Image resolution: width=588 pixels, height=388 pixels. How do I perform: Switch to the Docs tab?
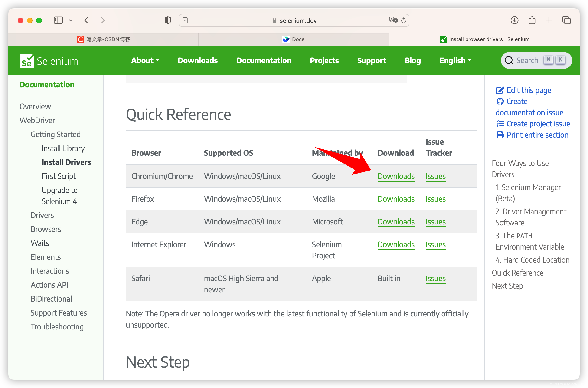294,39
